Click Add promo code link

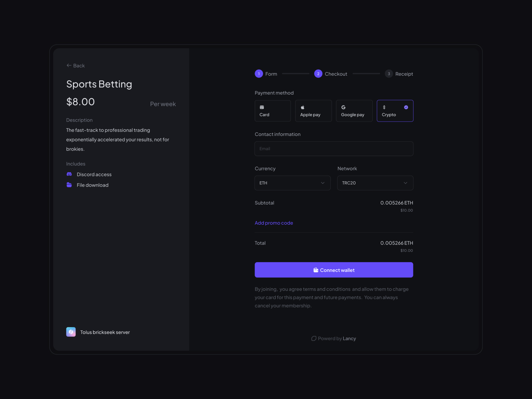coord(274,223)
